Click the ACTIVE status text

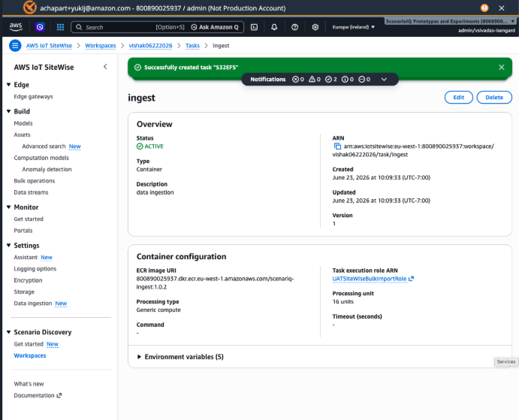click(x=154, y=147)
